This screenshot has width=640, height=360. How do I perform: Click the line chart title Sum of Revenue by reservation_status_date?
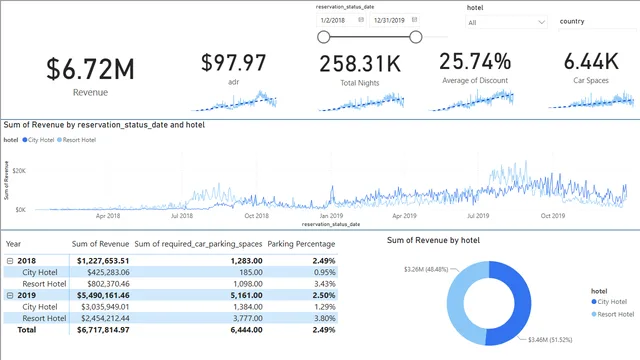[104, 125]
